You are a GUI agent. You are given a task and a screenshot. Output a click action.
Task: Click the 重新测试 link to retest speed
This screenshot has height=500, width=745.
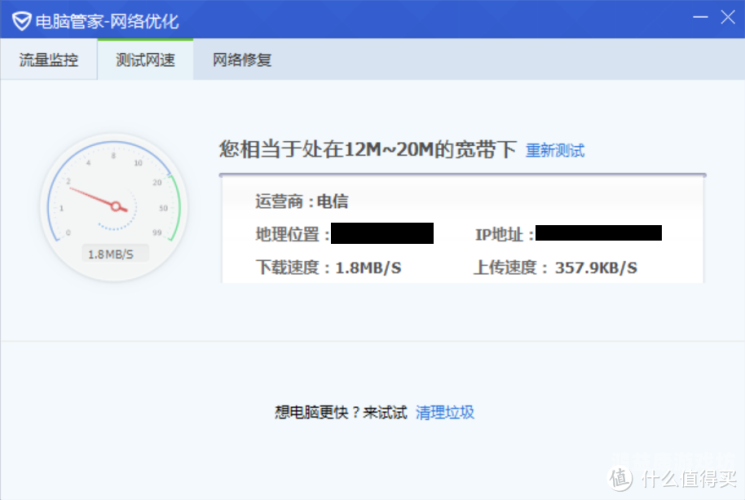[555, 151]
